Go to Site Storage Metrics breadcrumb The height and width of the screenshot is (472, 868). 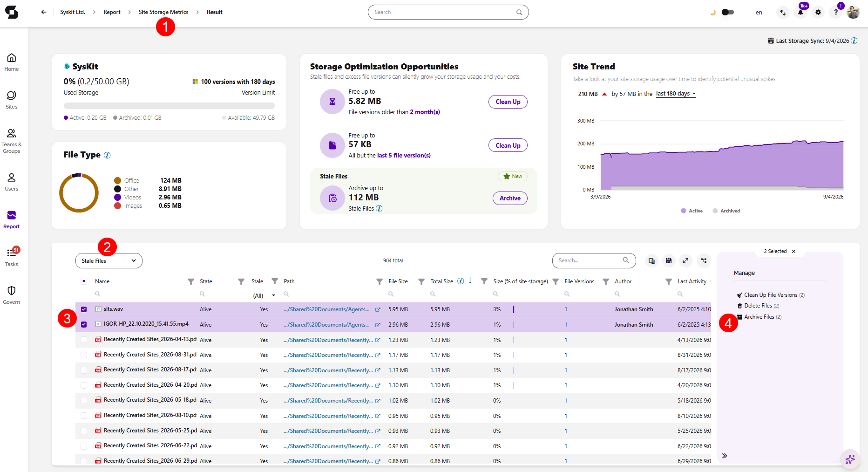(x=163, y=12)
